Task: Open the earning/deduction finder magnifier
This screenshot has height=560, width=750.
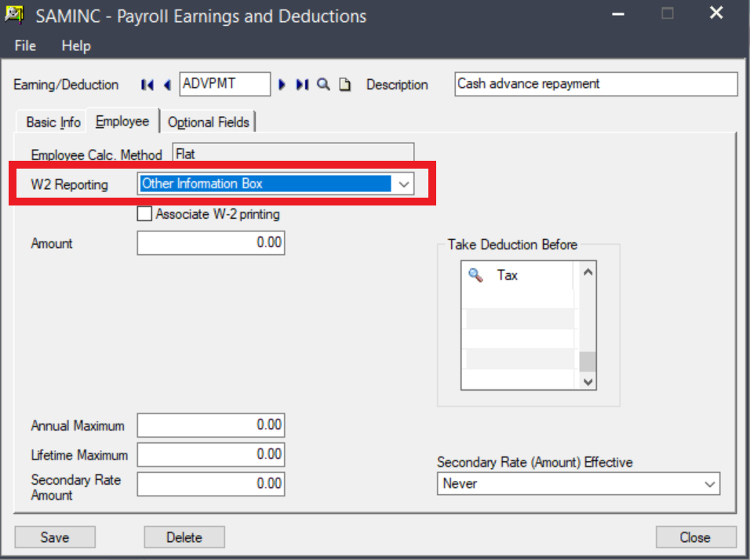Action: [x=323, y=85]
